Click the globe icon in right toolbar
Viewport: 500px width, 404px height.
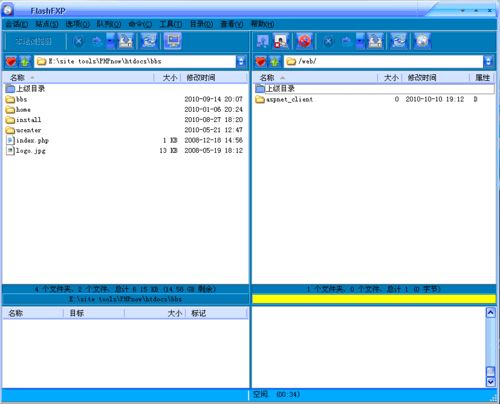[x=422, y=41]
